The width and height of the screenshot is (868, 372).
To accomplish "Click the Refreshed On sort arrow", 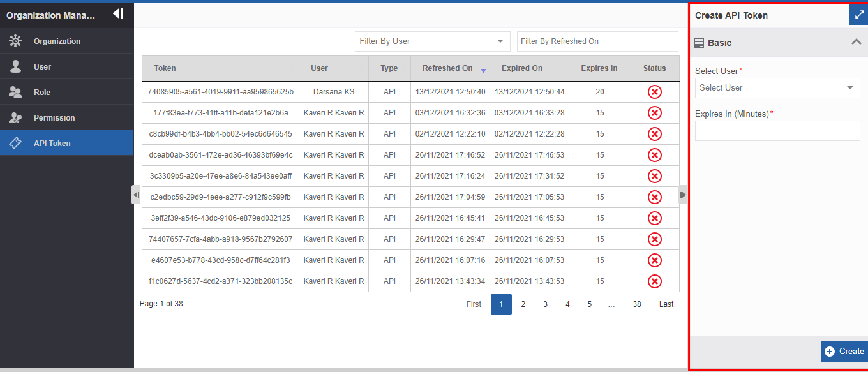I will [x=483, y=70].
